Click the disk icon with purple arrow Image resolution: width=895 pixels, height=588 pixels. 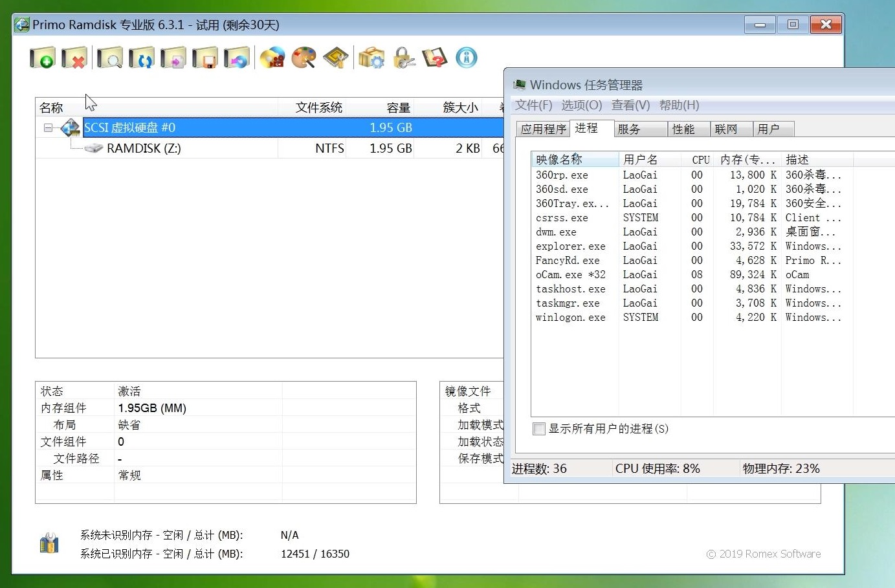173,58
